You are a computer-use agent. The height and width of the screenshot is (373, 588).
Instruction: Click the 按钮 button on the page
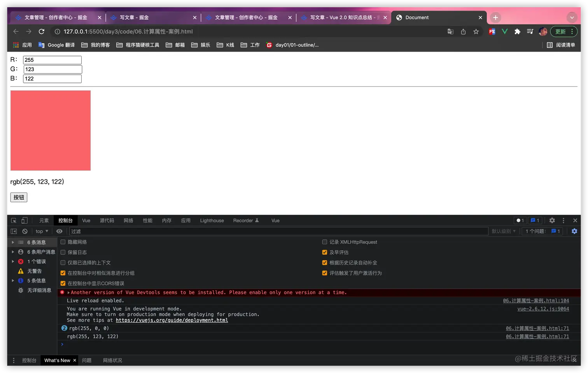pos(18,197)
